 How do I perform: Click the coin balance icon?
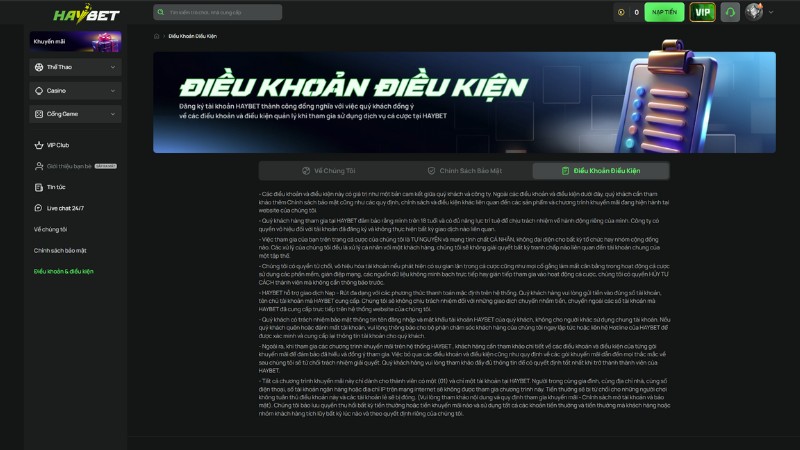click(622, 12)
